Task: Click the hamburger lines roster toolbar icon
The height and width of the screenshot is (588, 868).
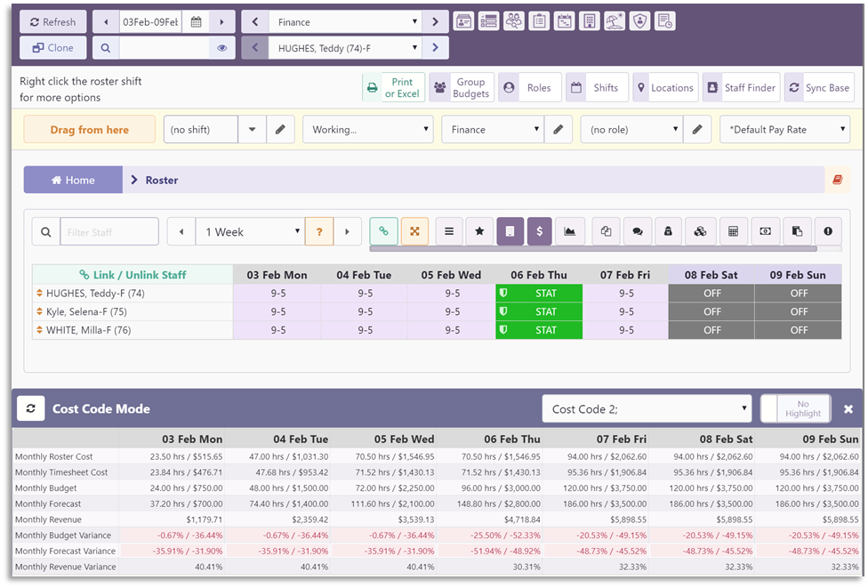Action: click(449, 231)
